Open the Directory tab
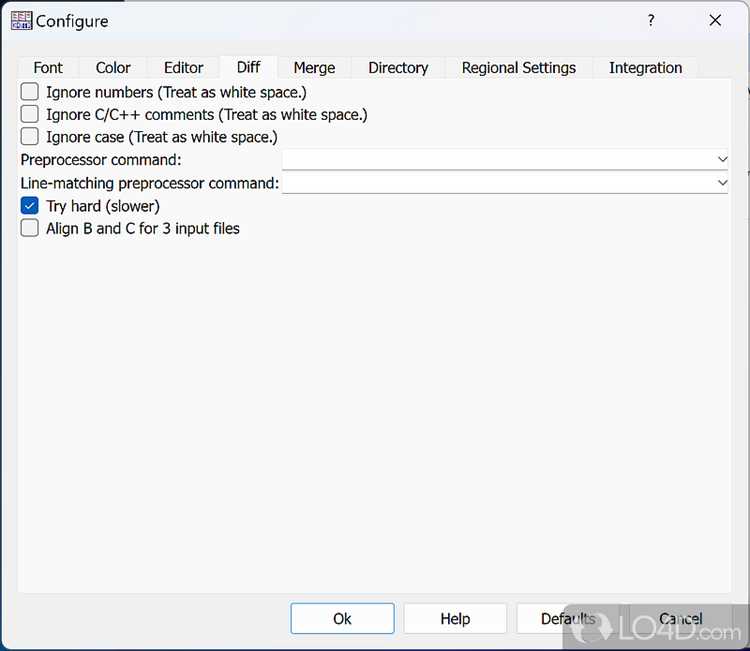Viewport: 750px width, 651px height. [398, 67]
